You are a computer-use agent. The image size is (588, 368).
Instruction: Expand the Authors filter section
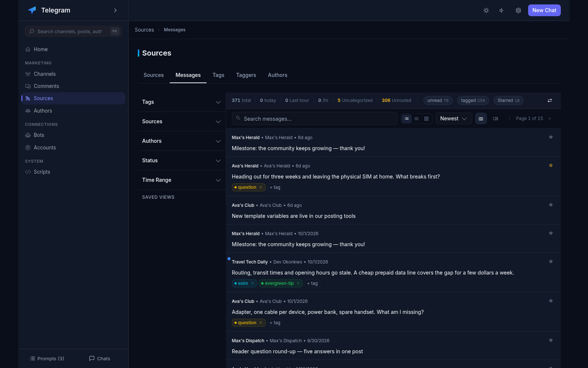(x=182, y=141)
